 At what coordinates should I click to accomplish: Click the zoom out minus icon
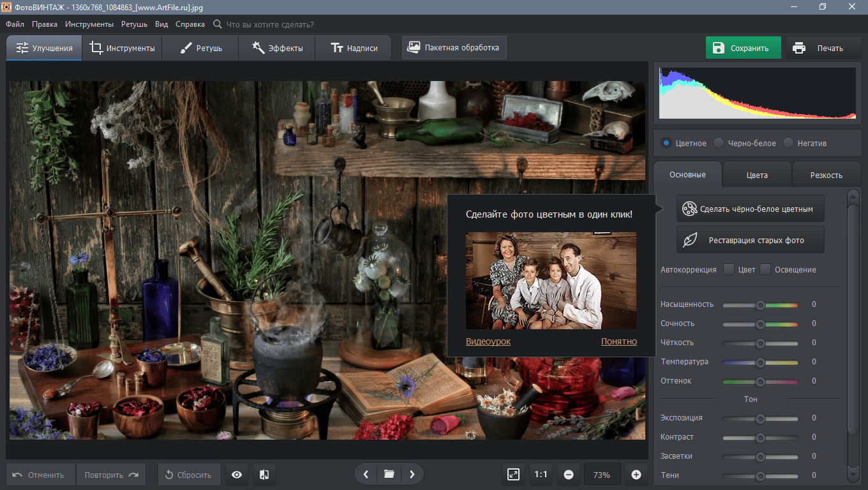[x=569, y=475]
